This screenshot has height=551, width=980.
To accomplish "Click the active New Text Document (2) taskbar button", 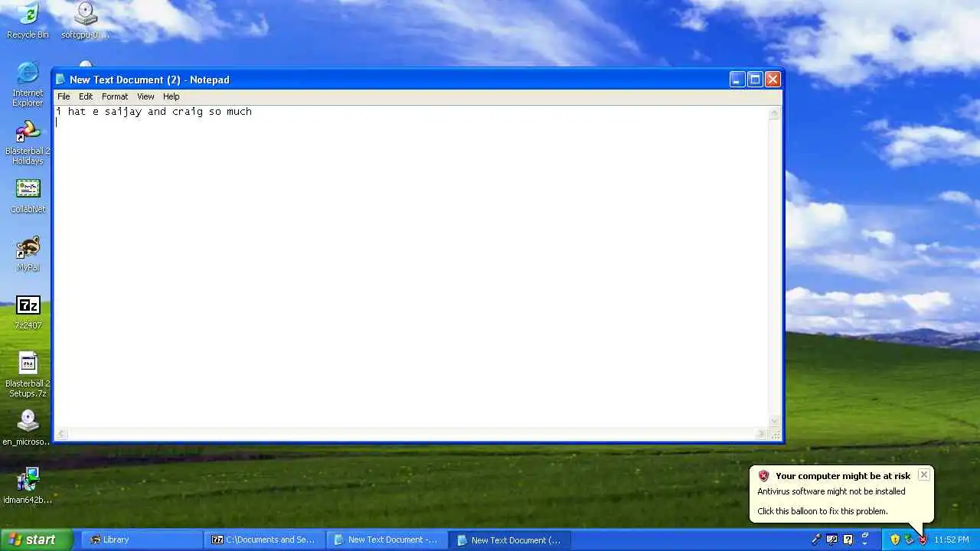I will (510, 540).
